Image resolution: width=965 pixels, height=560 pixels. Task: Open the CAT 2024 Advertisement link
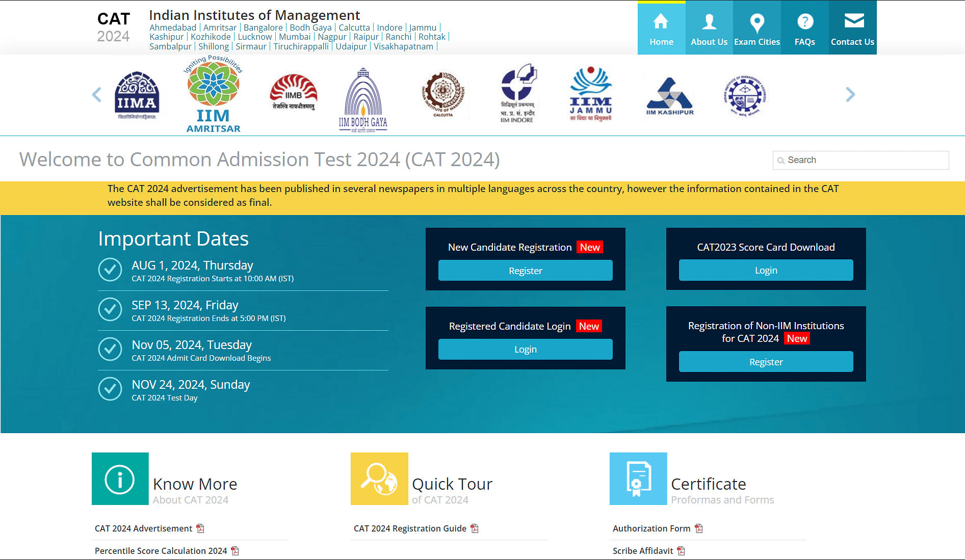pyautogui.click(x=143, y=528)
